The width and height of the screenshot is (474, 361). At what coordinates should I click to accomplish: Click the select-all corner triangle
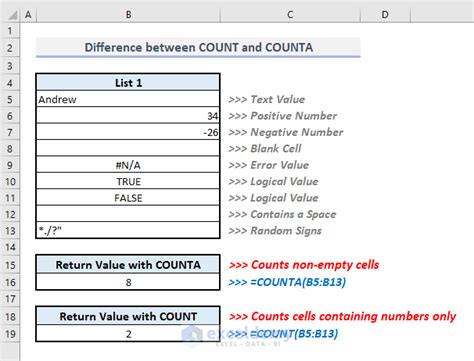(x=13, y=15)
